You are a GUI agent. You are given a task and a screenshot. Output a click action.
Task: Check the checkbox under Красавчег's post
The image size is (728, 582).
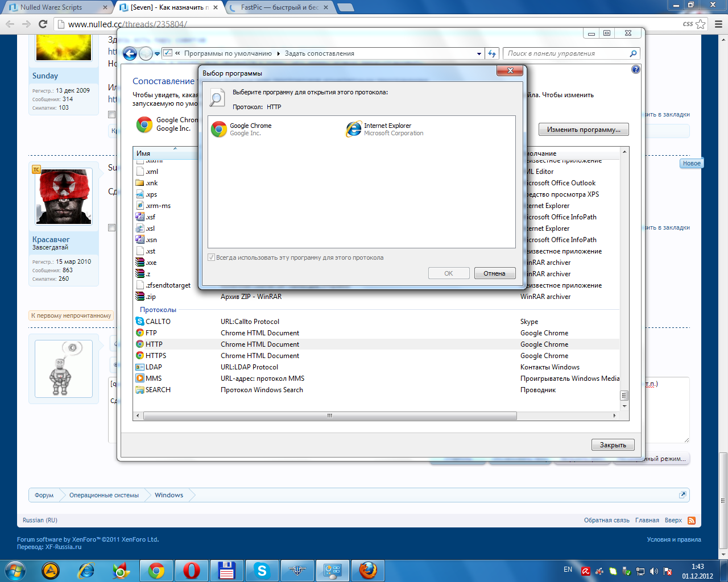tap(111, 228)
